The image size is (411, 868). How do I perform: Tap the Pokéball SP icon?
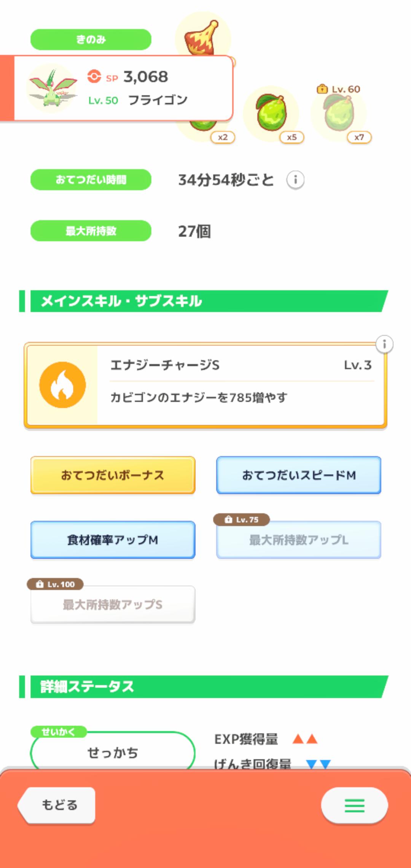click(94, 76)
